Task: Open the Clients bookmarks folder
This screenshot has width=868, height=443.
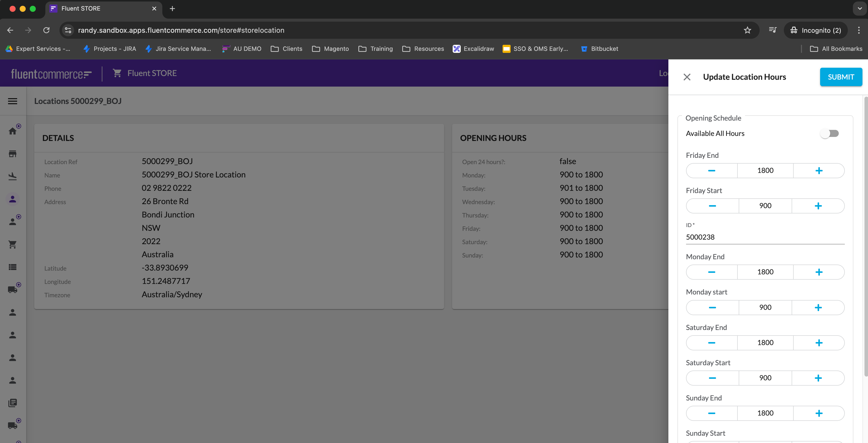Action: pyautogui.click(x=286, y=49)
